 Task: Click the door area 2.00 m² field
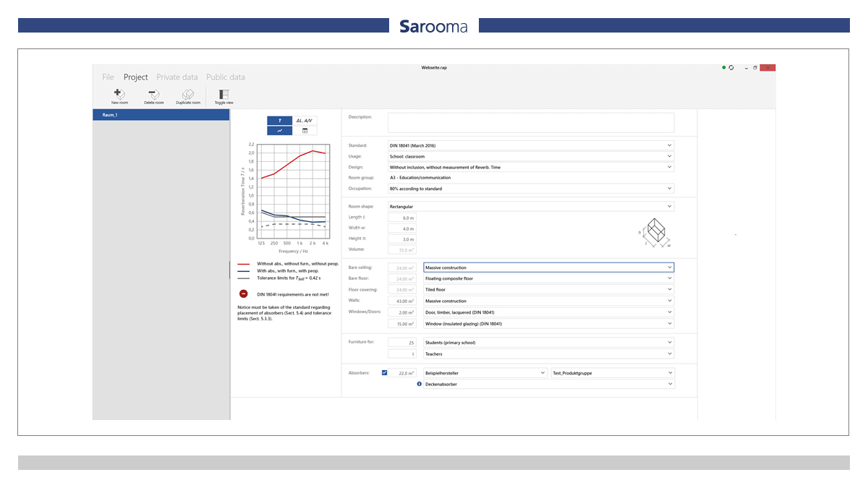402,312
